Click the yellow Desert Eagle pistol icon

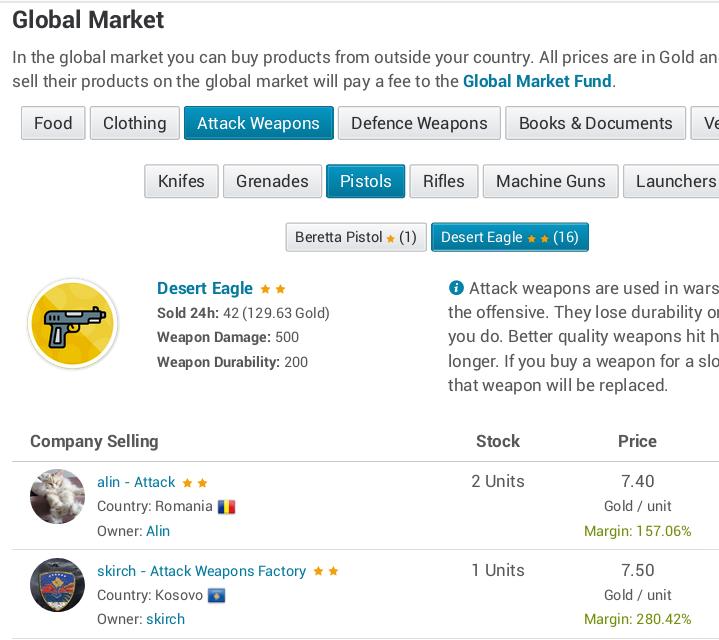[x=72, y=323]
